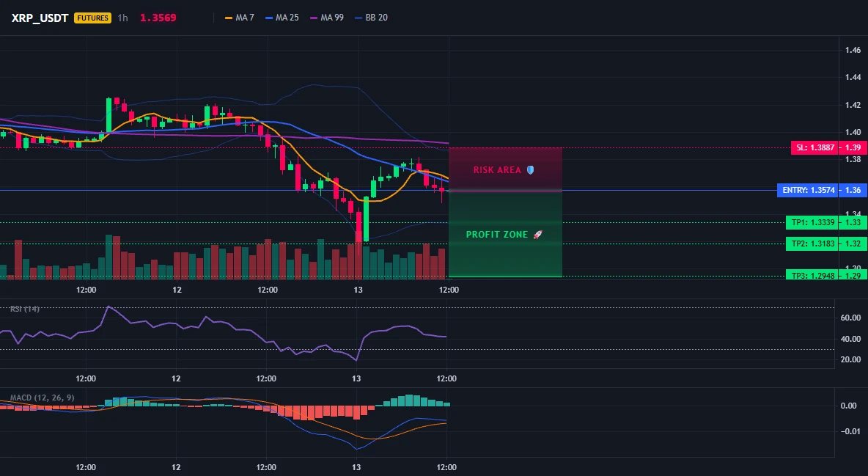Click the RISK AREA text

point(497,170)
